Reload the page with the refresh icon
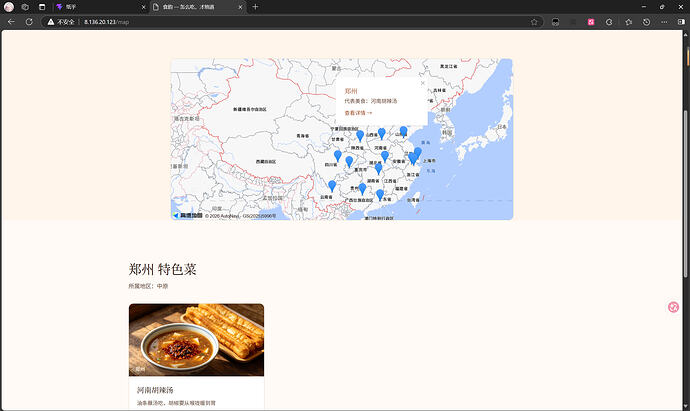Screen dimensions: 690x411 point(29,22)
